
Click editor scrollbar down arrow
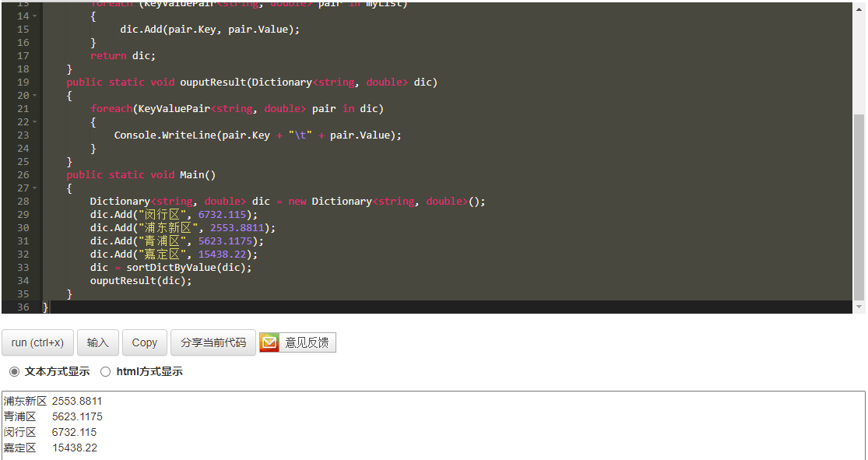tap(859, 307)
